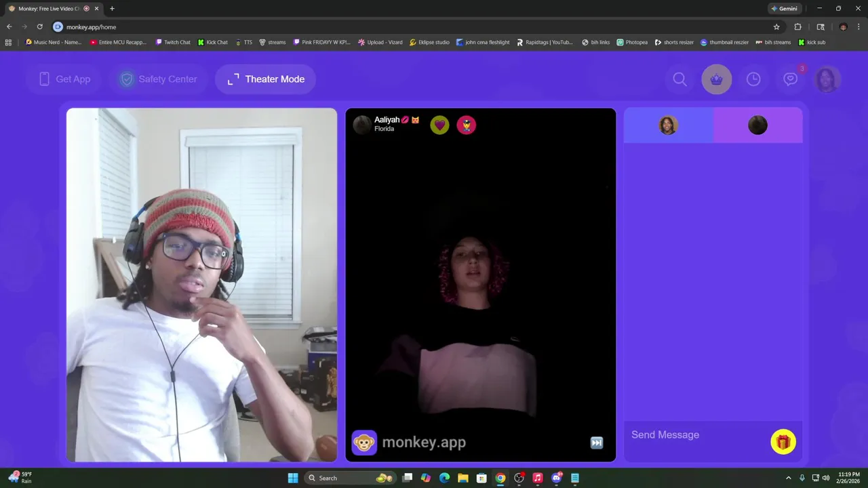Open Twitch Chat bookmark
The image size is (868, 488).
coord(173,42)
